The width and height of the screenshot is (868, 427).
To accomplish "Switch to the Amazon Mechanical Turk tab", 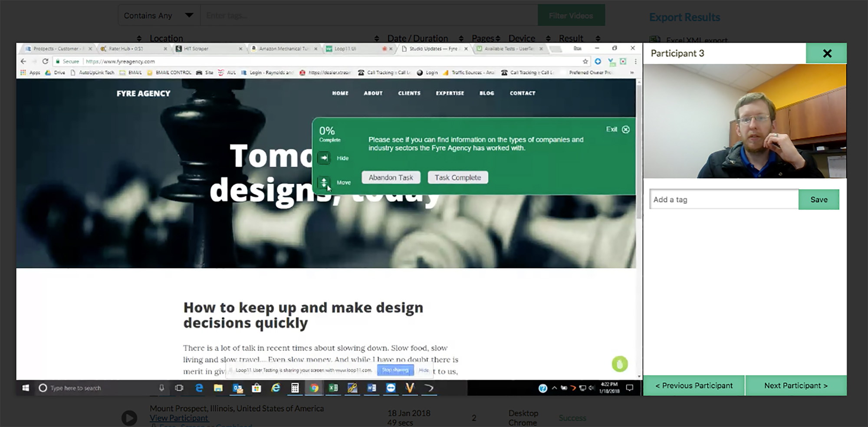I will (x=283, y=49).
